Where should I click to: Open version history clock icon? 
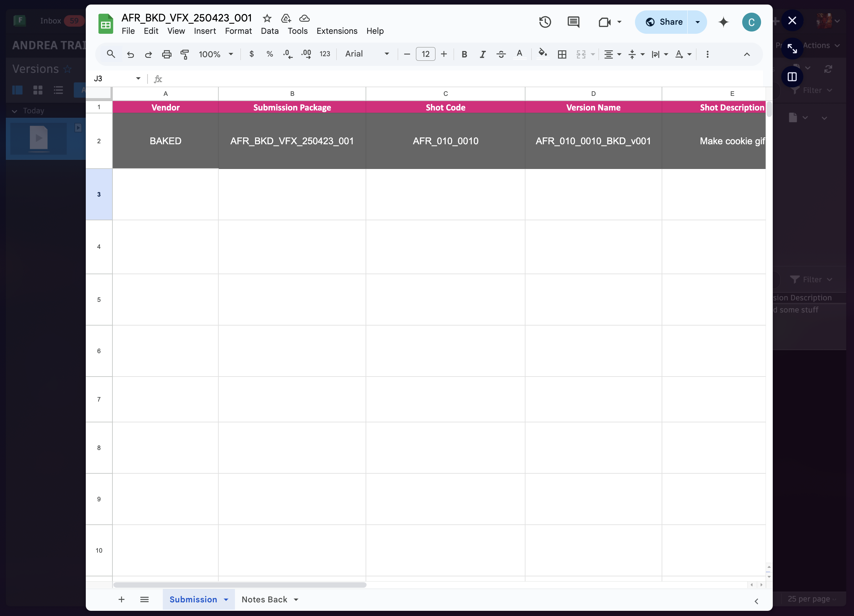545,22
